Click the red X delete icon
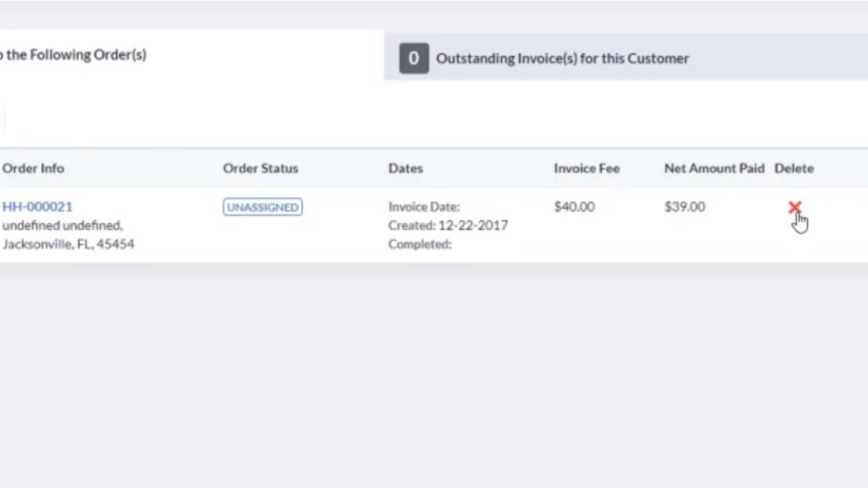This screenshot has width=868, height=488. point(794,208)
